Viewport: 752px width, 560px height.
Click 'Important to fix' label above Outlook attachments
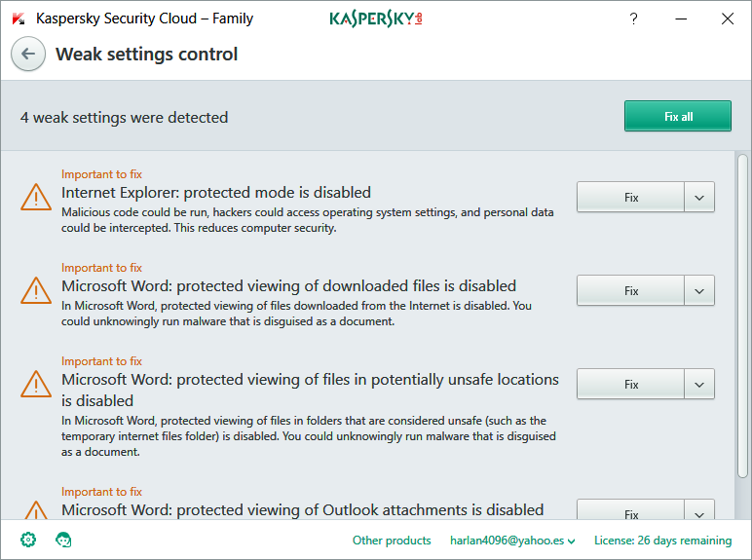click(x=101, y=492)
